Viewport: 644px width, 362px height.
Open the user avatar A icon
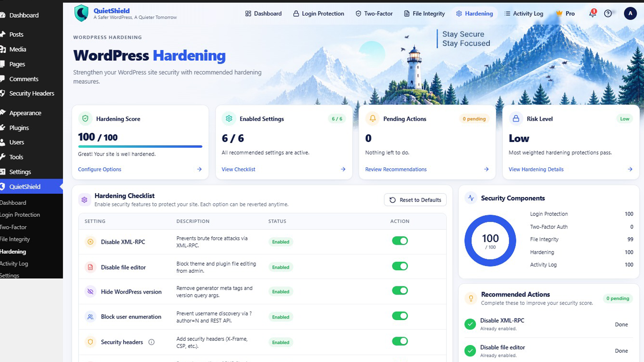point(630,13)
